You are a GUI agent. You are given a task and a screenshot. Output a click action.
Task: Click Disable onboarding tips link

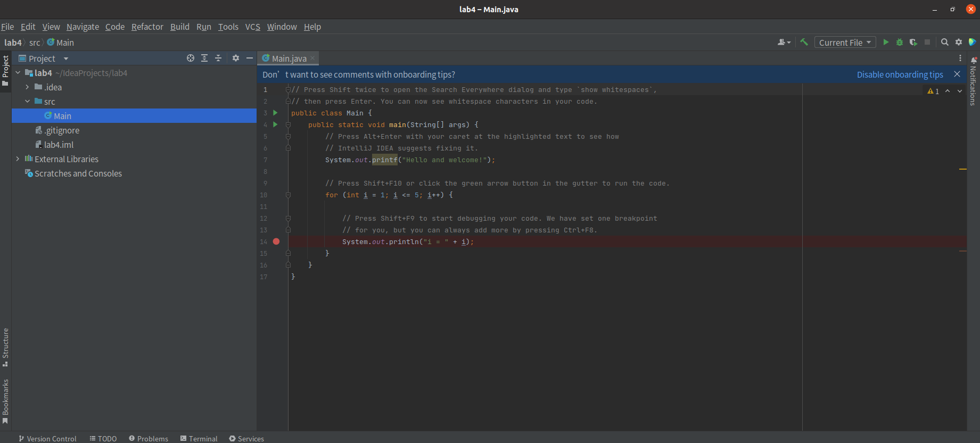click(x=900, y=74)
